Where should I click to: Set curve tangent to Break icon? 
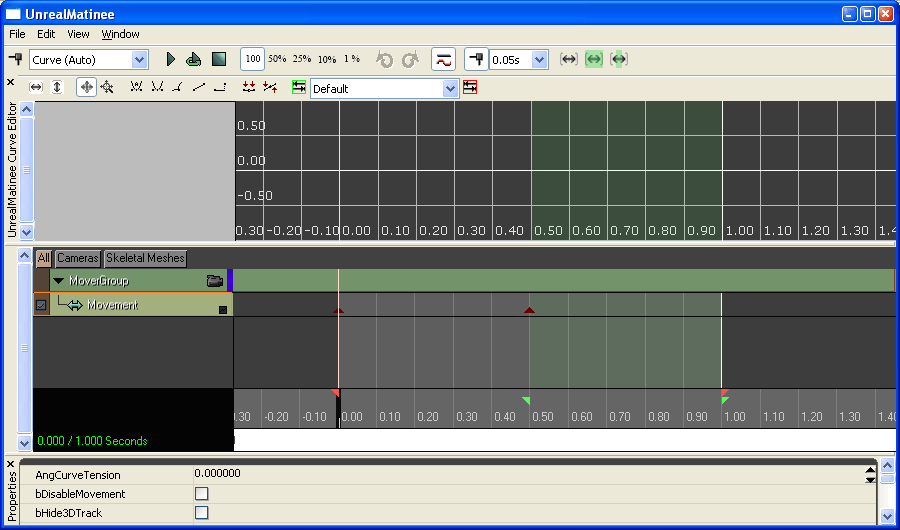coord(178,87)
